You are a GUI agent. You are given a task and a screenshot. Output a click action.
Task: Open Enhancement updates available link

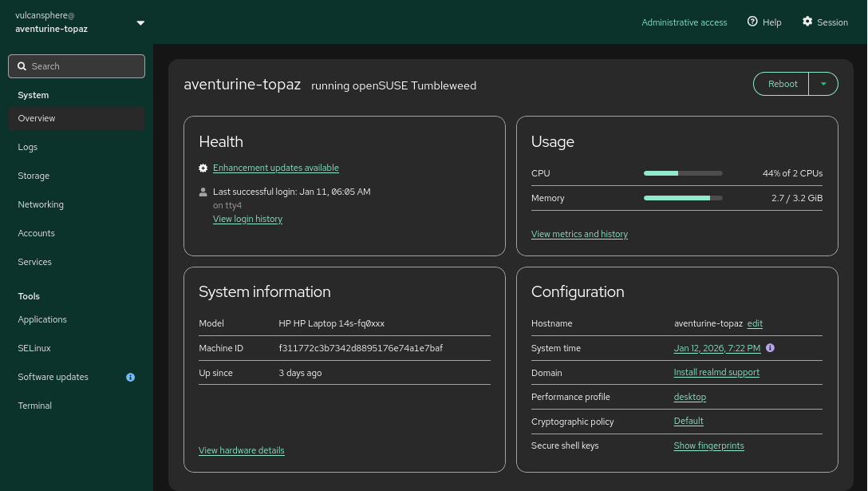276,168
